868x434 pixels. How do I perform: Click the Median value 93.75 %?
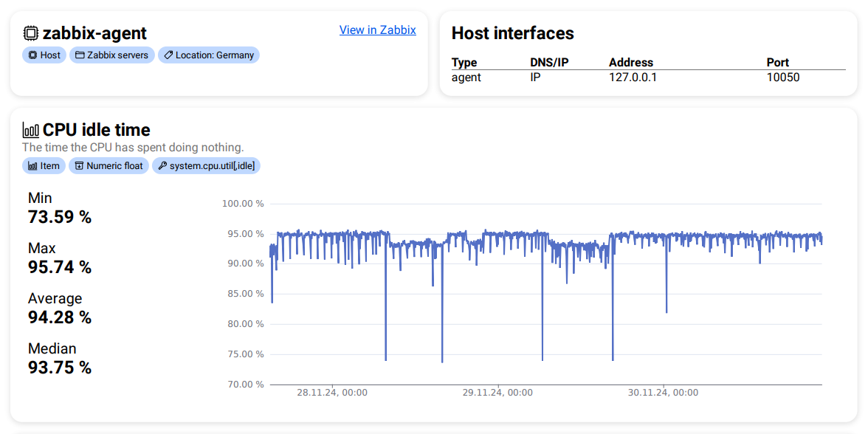60,368
